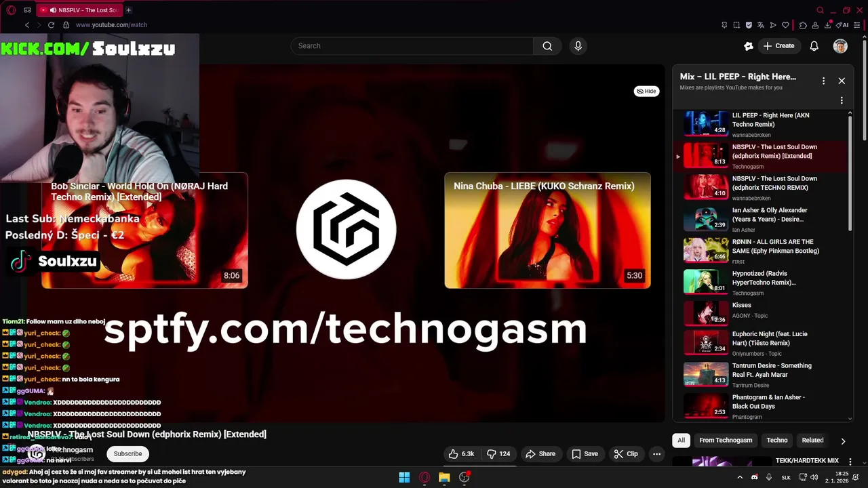Focus the YouTube search field
The height and width of the screenshot is (488, 868).
tap(412, 46)
